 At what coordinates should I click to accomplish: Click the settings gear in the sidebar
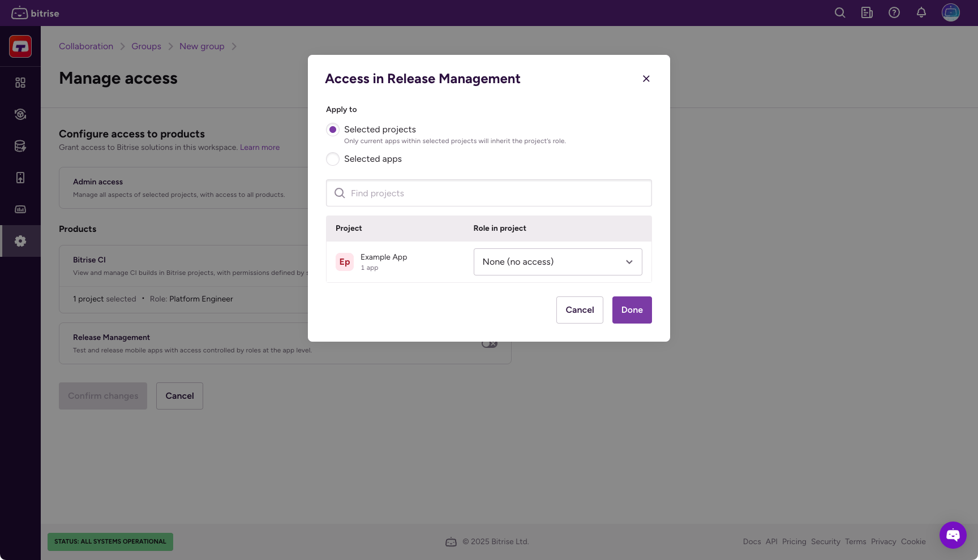(x=20, y=240)
